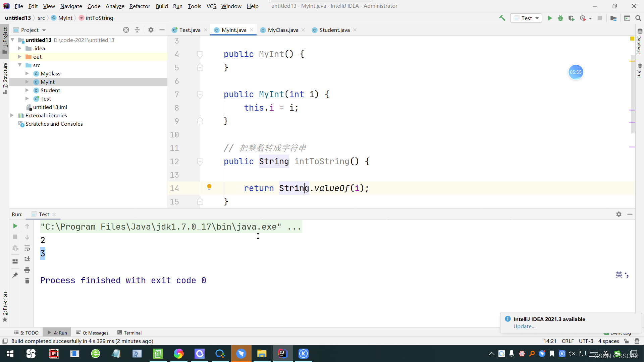Hide the Project tool window

coord(162,30)
